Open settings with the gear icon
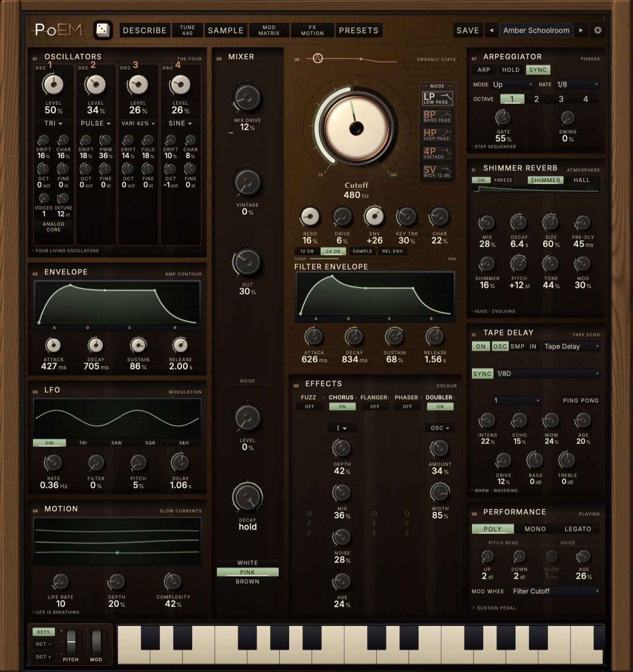633x672 pixels. [598, 30]
